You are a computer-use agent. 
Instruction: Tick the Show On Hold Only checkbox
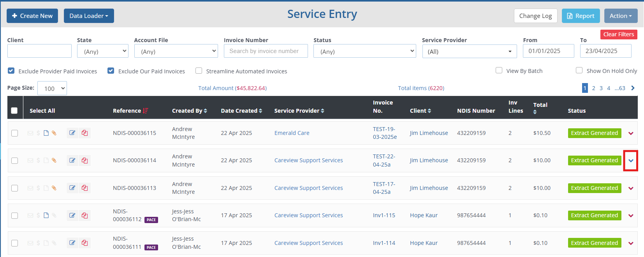579,71
